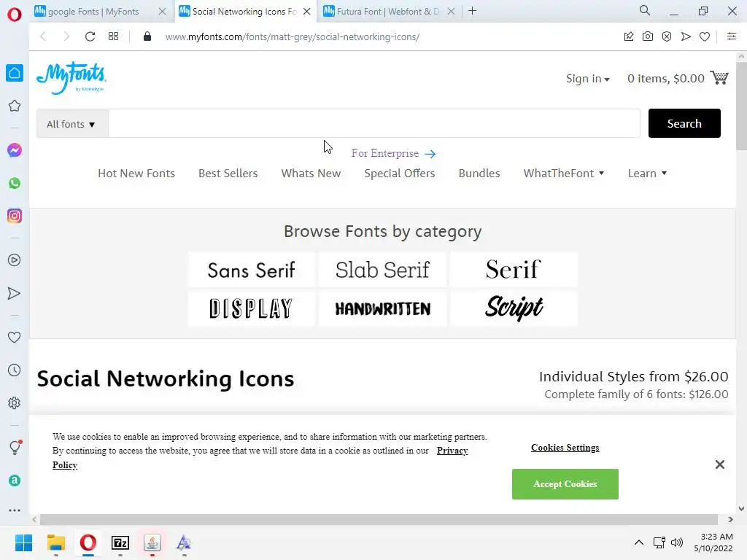This screenshot has width=747, height=560.
Task: Open Instagram in the Opera sidebar
Action: pyautogui.click(x=15, y=216)
